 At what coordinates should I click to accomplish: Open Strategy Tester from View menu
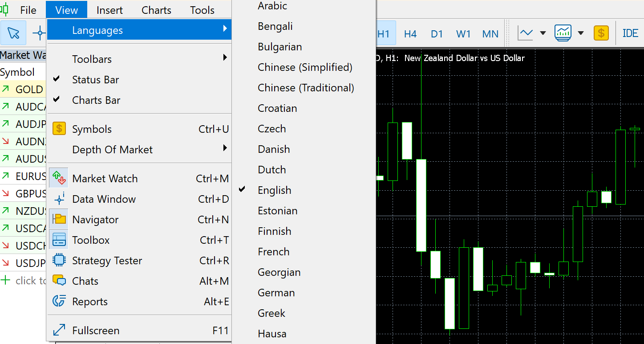point(107,261)
